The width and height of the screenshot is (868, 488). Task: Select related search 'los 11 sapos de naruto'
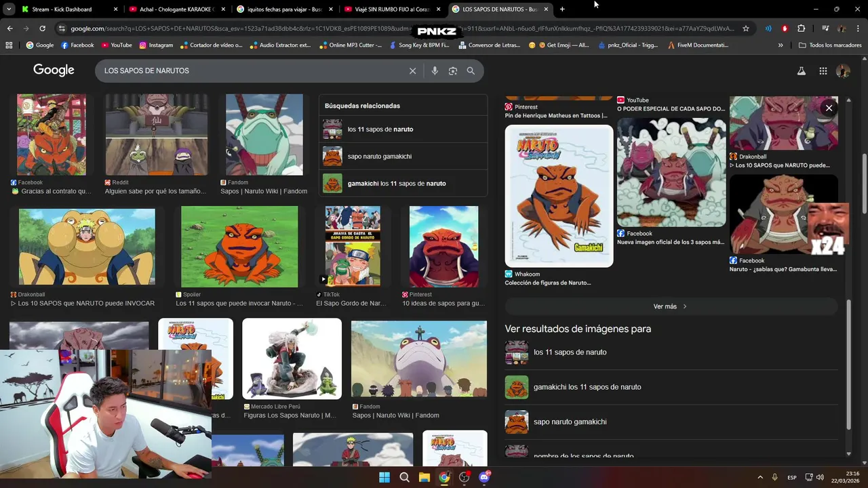coord(403,129)
